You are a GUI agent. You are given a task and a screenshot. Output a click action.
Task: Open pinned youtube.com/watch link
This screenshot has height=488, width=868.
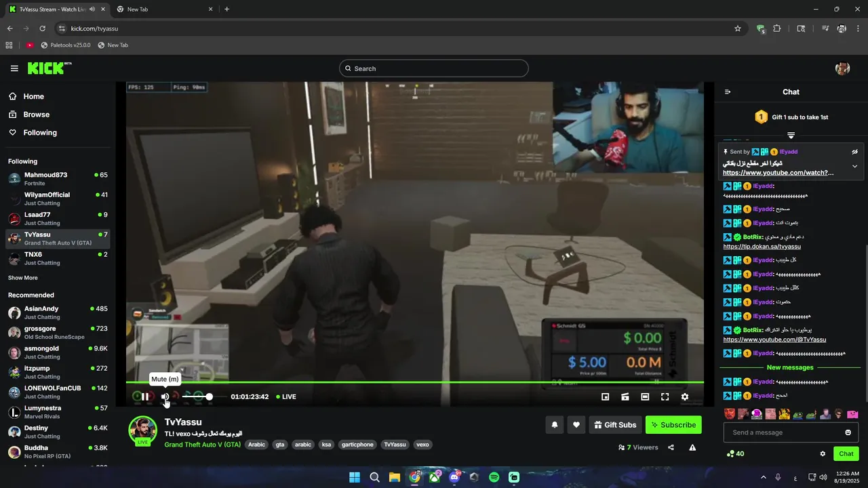[x=778, y=173]
